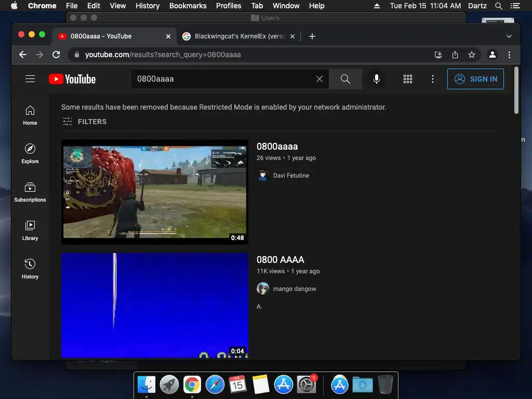Screen dimensions: 532x399
Task: Click the SIGN IN button
Action: click(475, 79)
